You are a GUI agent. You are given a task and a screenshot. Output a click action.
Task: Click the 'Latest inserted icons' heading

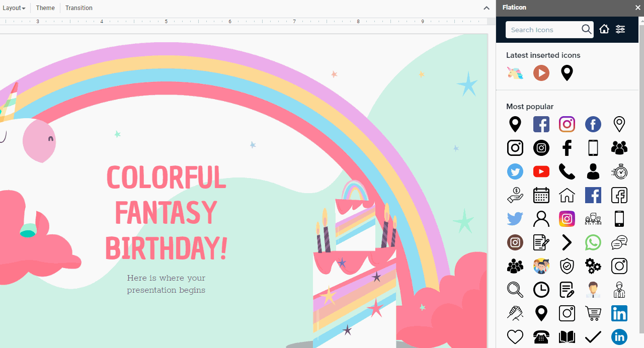(x=543, y=55)
